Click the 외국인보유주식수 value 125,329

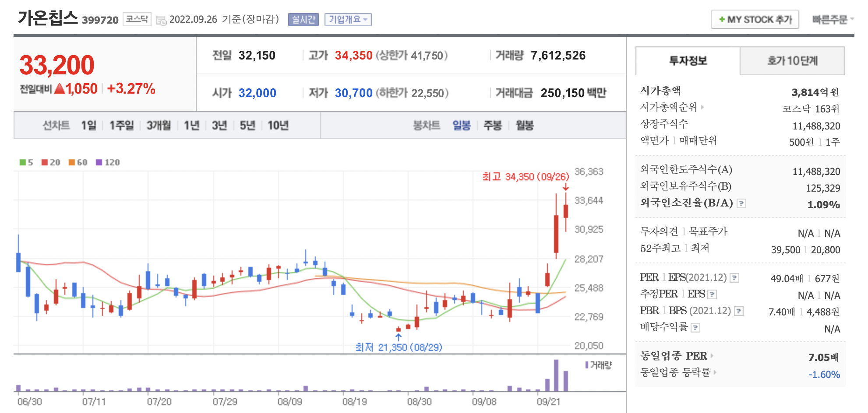(x=823, y=188)
